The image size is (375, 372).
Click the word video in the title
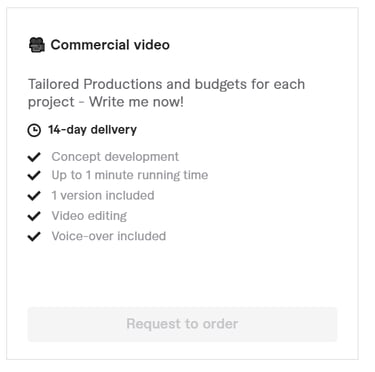(x=152, y=45)
